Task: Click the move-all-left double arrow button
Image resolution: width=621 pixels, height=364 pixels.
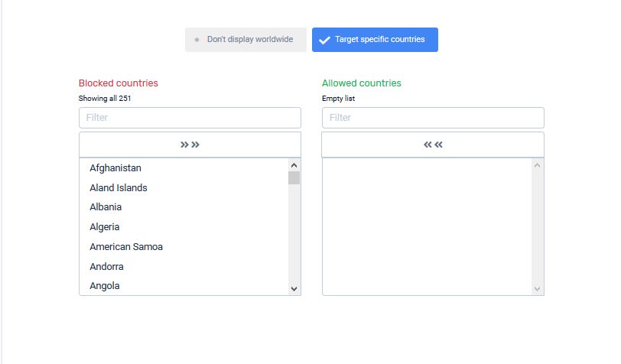Action: pyautogui.click(x=433, y=145)
